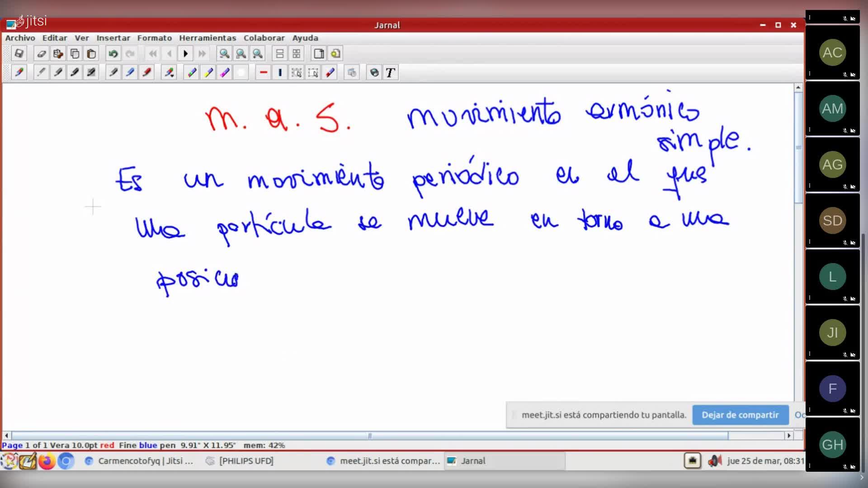Click the clear page eraser icon

pos(41,54)
